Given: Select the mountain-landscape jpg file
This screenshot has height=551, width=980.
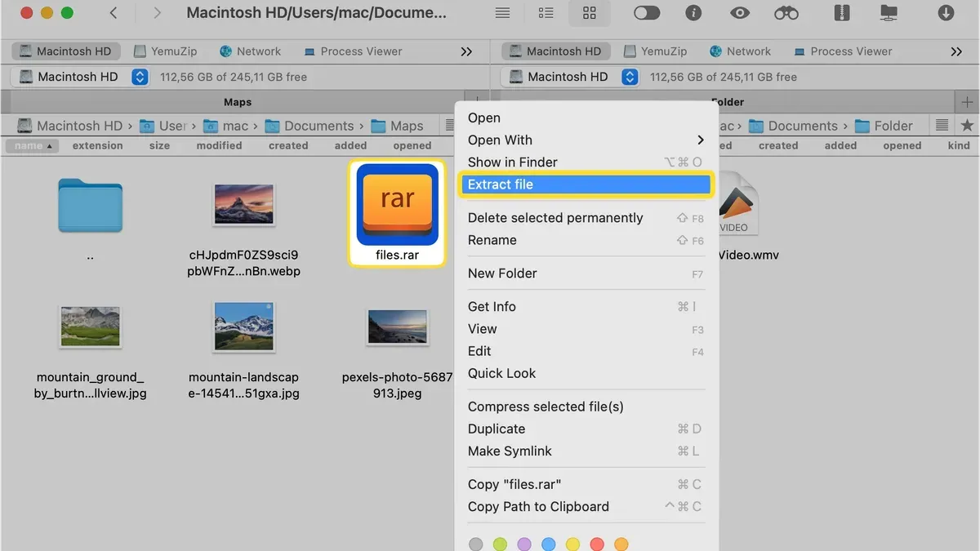Looking at the screenshot, I should click(x=243, y=327).
